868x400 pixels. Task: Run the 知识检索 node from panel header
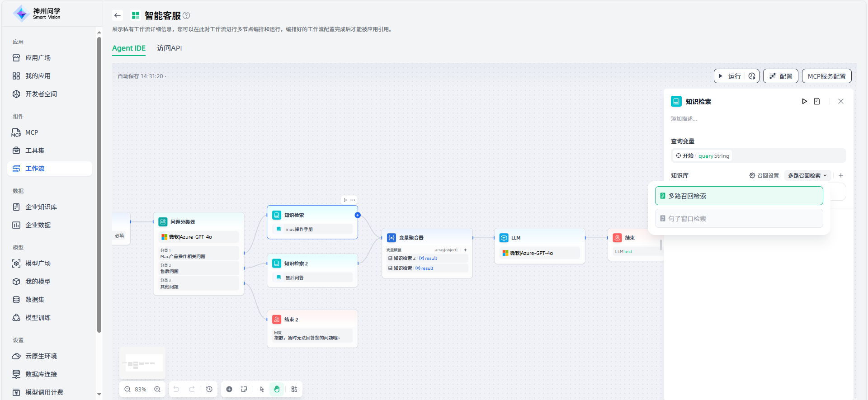[x=804, y=101]
